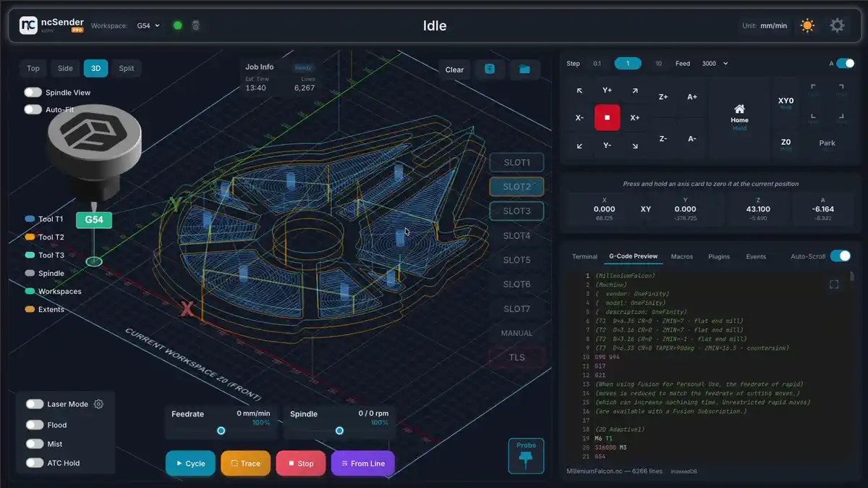Open the Workspace G54 dropdown

click(148, 25)
